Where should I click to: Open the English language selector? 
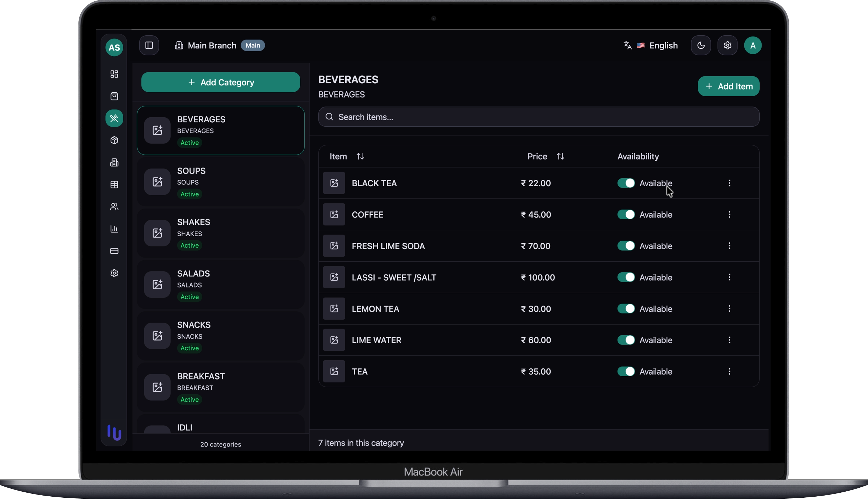[x=651, y=45]
